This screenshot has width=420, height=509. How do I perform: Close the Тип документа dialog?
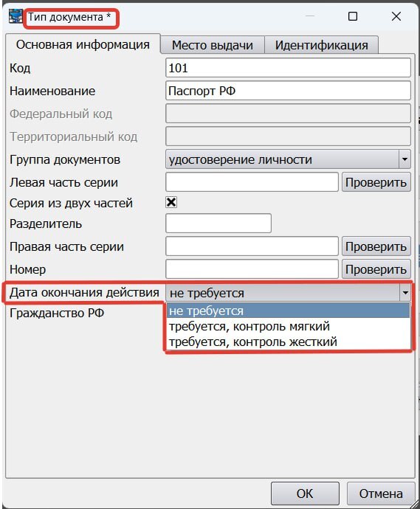396,16
